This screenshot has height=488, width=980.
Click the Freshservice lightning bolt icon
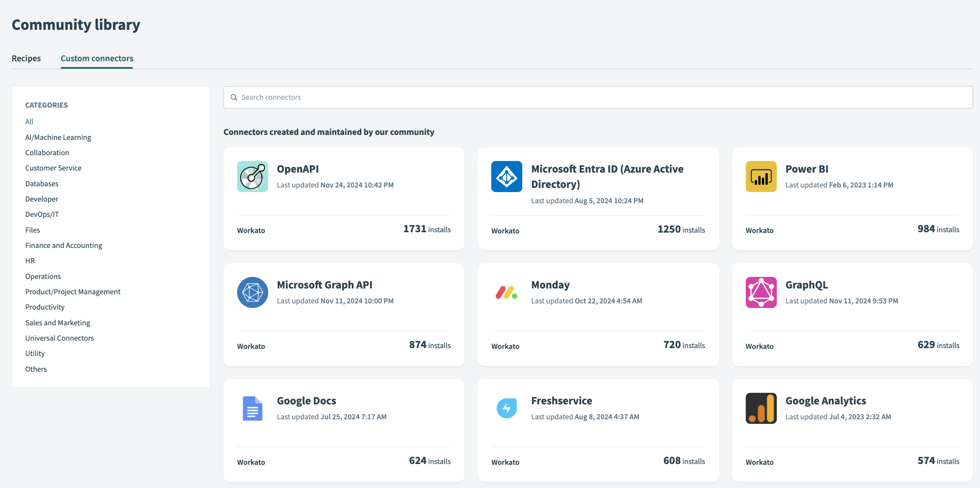(507, 408)
